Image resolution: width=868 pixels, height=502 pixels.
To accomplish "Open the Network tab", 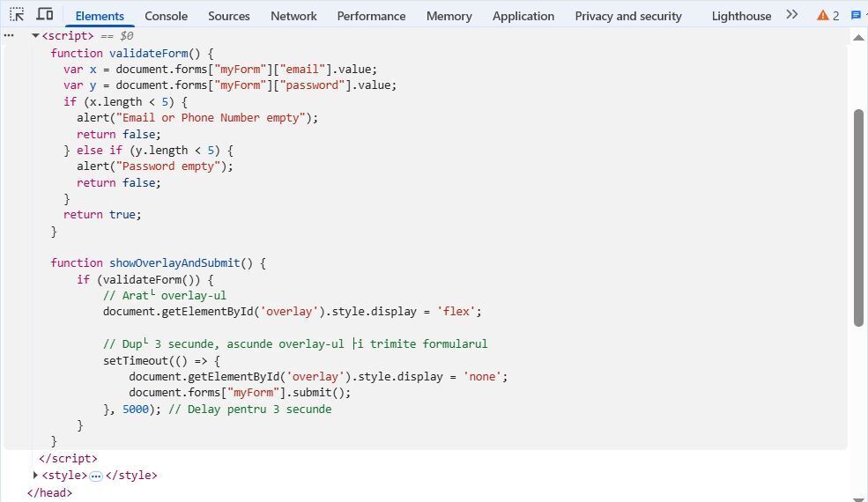I will (293, 16).
